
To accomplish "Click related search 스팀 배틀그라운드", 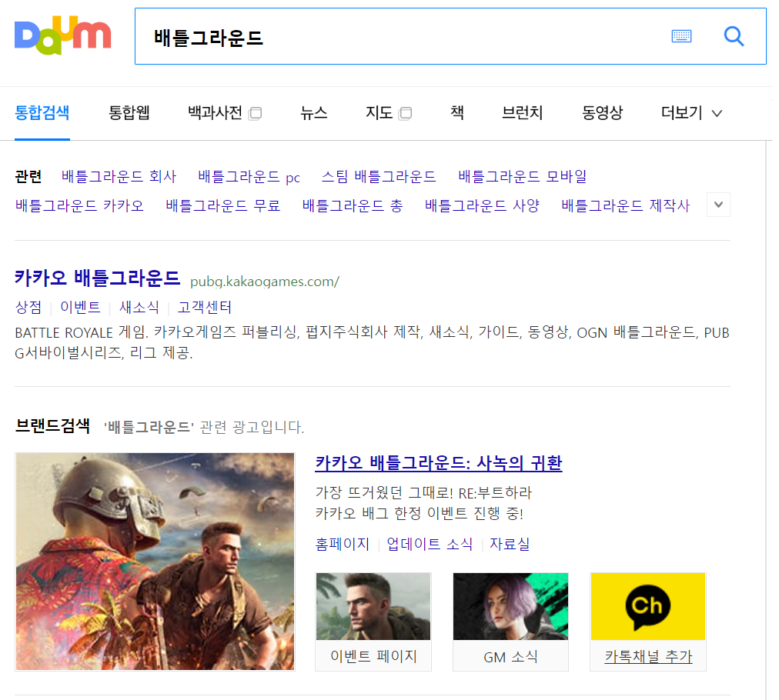I will tap(379, 176).
